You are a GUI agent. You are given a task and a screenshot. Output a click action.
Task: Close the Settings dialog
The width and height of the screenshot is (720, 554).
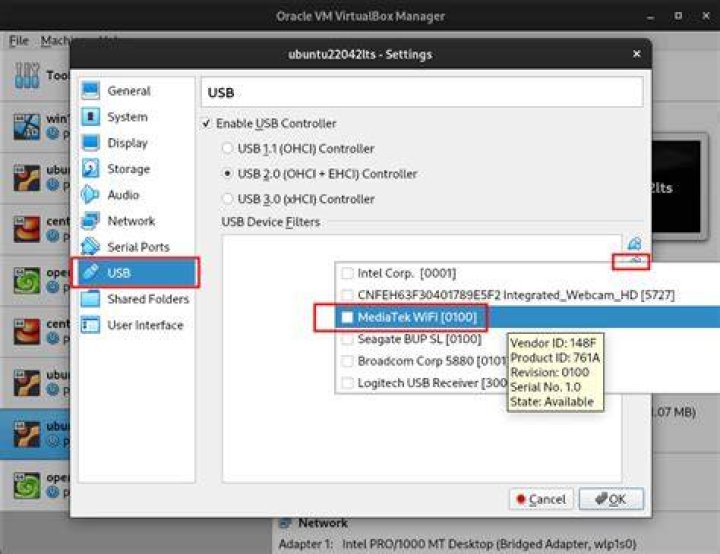(636, 54)
